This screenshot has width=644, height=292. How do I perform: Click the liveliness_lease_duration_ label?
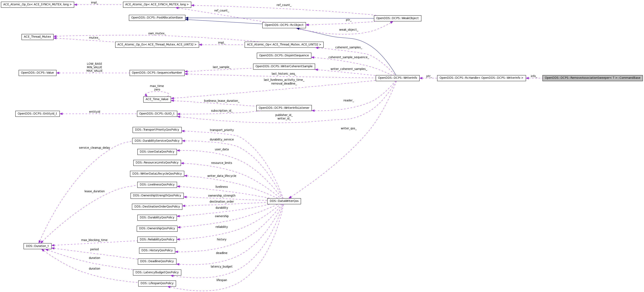[222, 101]
